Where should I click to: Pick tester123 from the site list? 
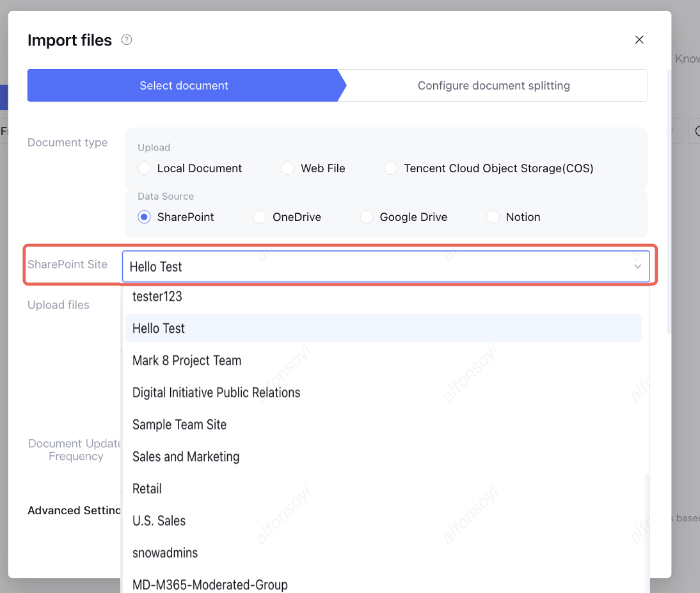(x=157, y=296)
